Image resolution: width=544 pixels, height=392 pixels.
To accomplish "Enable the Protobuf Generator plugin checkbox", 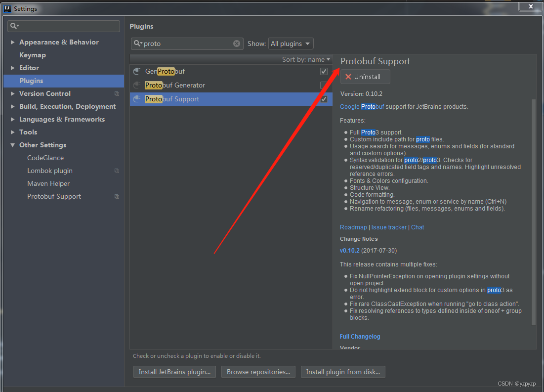I will click(x=324, y=85).
